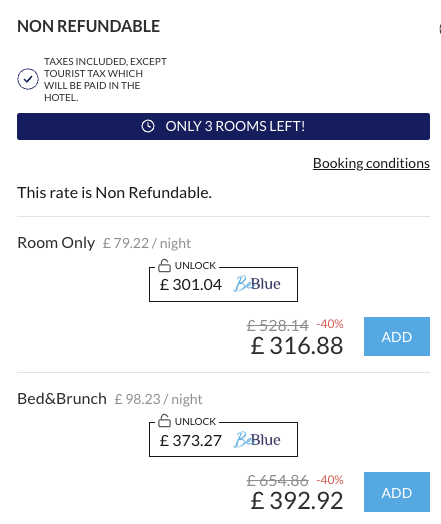The height and width of the screenshot is (524, 441).
Task: Click the £79.22 / night text
Action: coord(147,243)
